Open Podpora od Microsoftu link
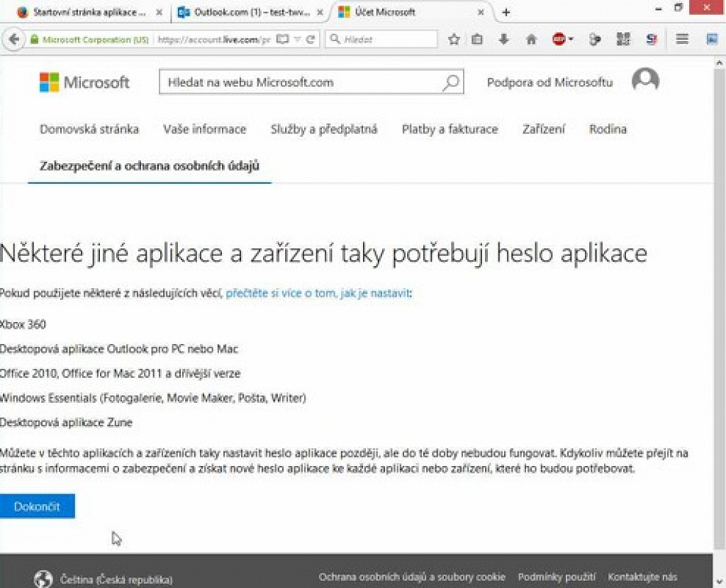 pyautogui.click(x=549, y=82)
